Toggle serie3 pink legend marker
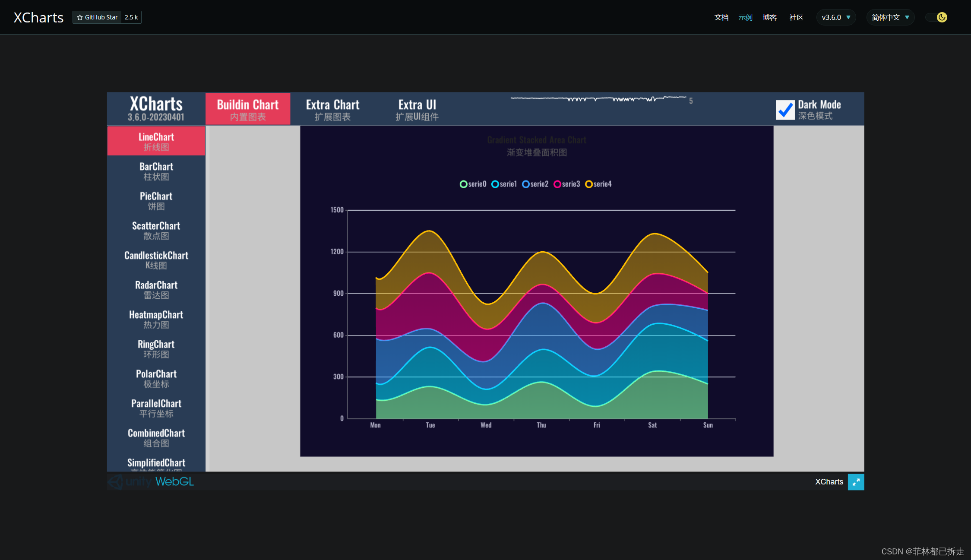The height and width of the screenshot is (560, 971). pyautogui.click(x=557, y=184)
